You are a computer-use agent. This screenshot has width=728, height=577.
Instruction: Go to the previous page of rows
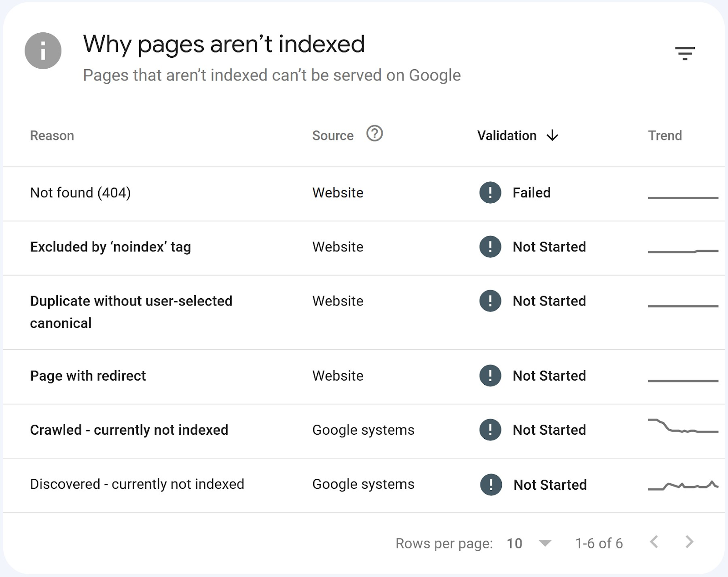pyautogui.click(x=654, y=542)
